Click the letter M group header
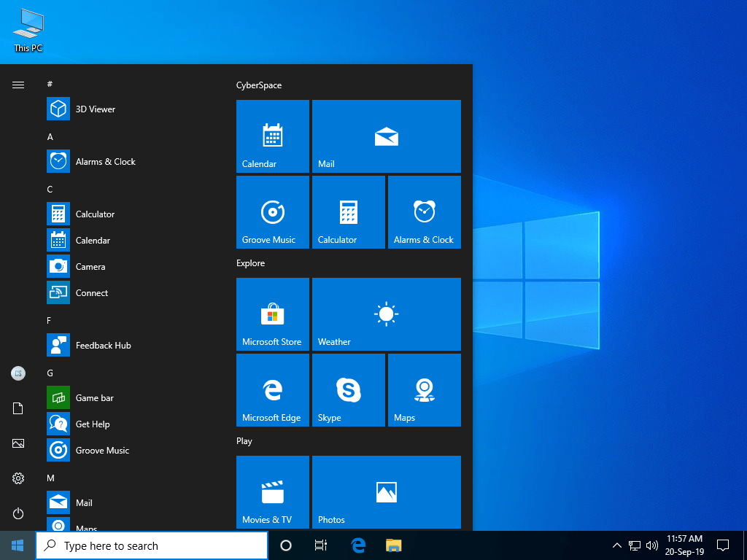Screen dimensions: 747x560 (x=50, y=478)
